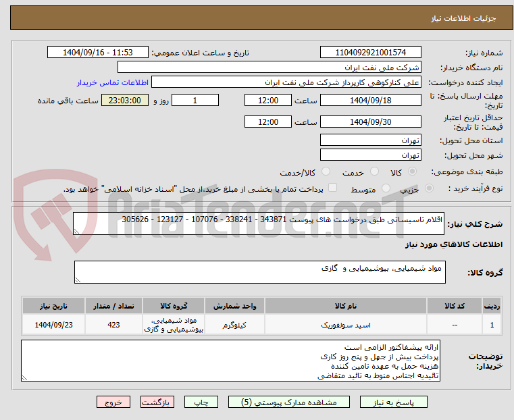Viewport: 514px width, 420px height.
Task: Select the کالا radio button
Action: [412, 172]
